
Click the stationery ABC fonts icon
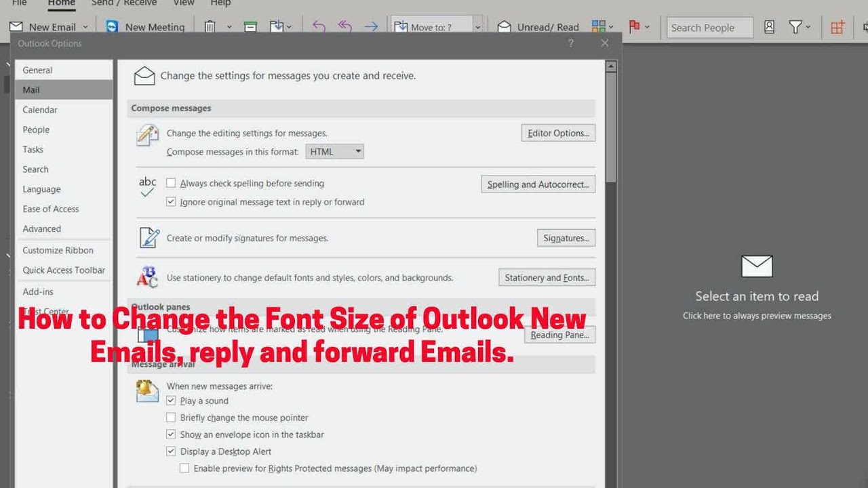tap(147, 277)
